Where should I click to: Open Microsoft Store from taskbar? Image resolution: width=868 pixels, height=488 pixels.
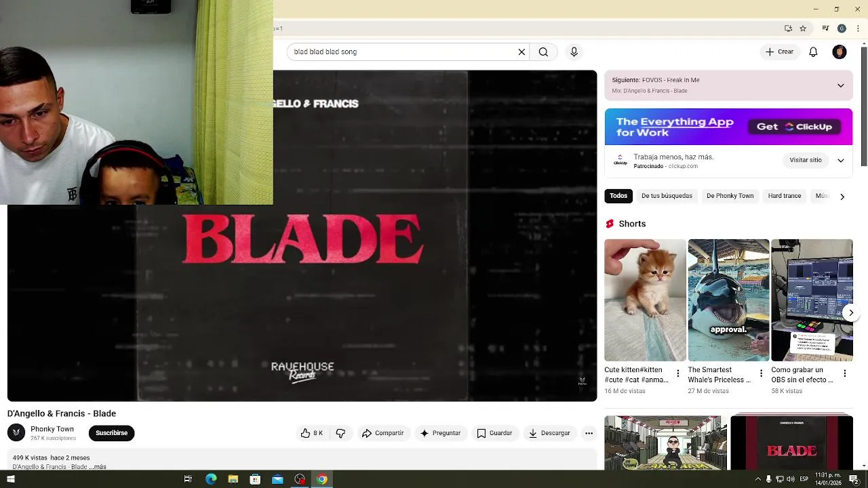pos(255,479)
